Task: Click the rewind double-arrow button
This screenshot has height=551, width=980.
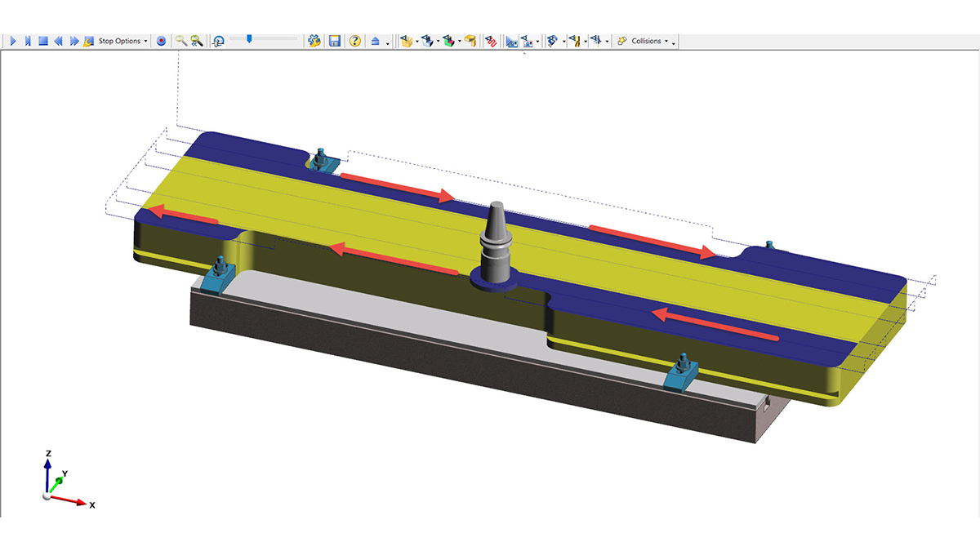Action: click(59, 41)
